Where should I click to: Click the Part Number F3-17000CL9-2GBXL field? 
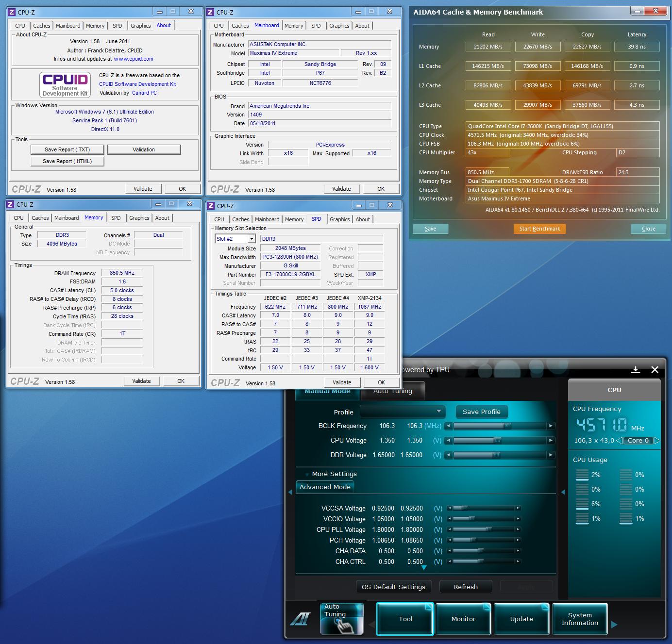pos(290,274)
